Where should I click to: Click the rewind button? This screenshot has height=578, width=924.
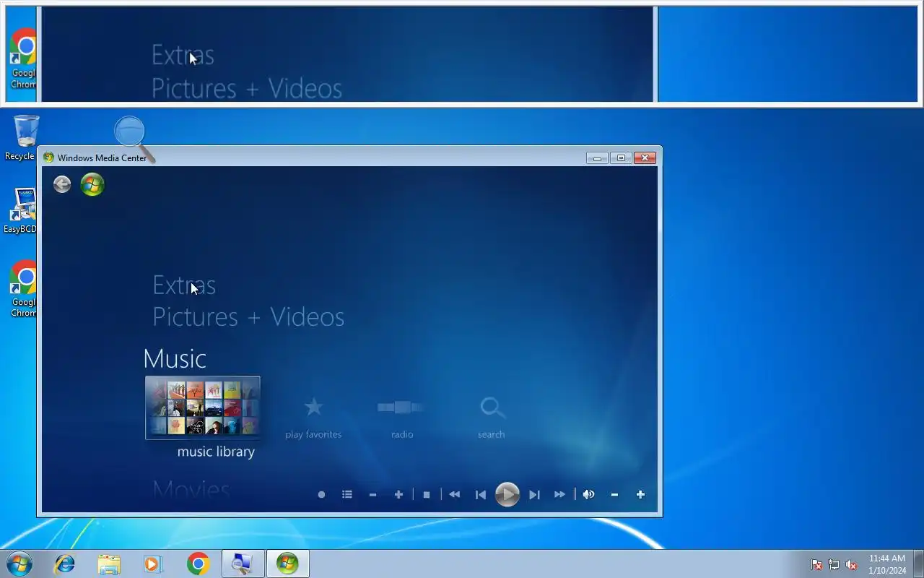point(454,495)
